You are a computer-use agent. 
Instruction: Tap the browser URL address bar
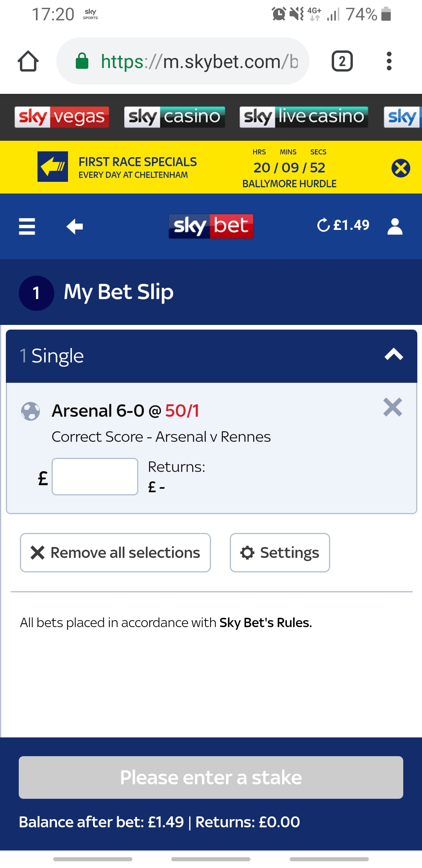183,61
